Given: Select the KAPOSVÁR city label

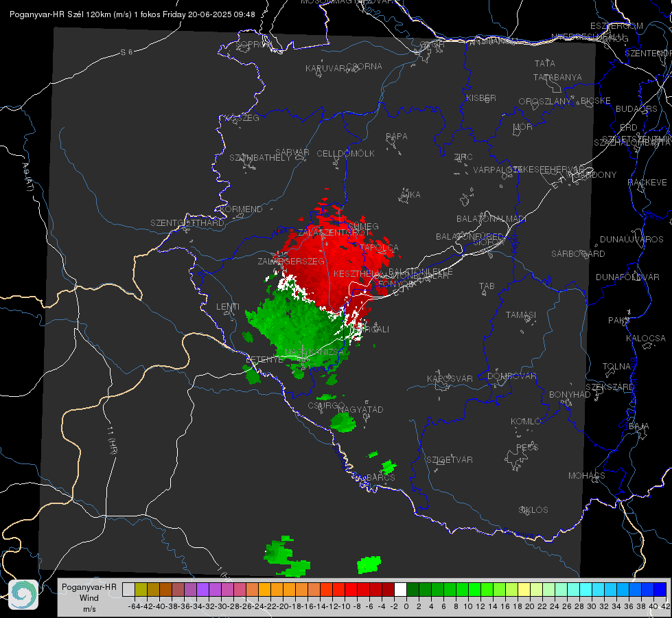Looking at the screenshot, I should coord(450,378).
